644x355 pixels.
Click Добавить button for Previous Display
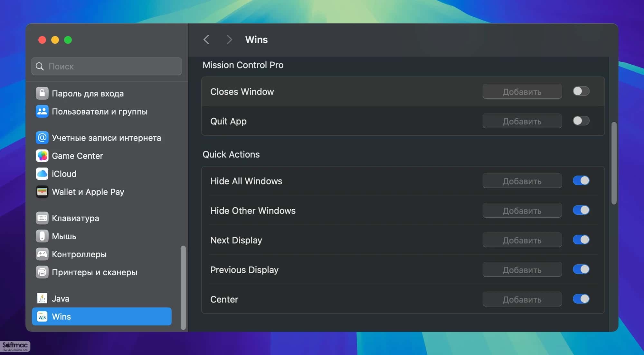[x=522, y=270]
